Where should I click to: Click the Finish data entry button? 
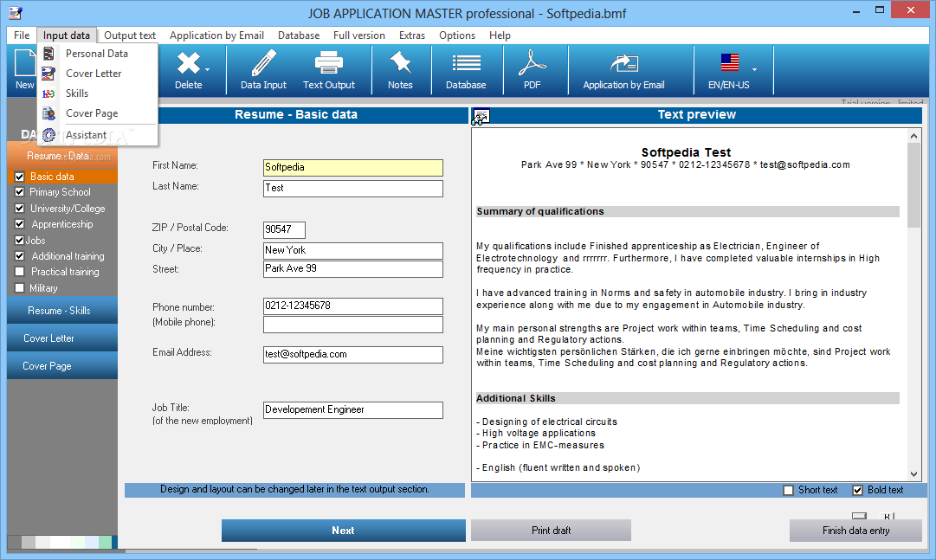(x=855, y=531)
